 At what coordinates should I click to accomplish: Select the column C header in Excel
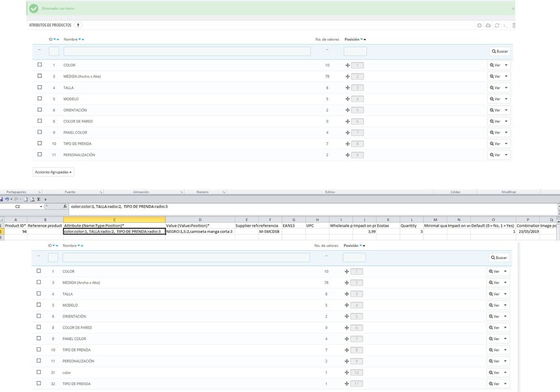tap(114, 219)
